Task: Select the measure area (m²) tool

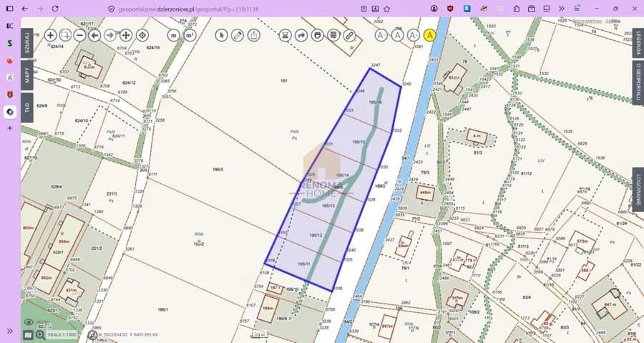Action: [x=190, y=35]
